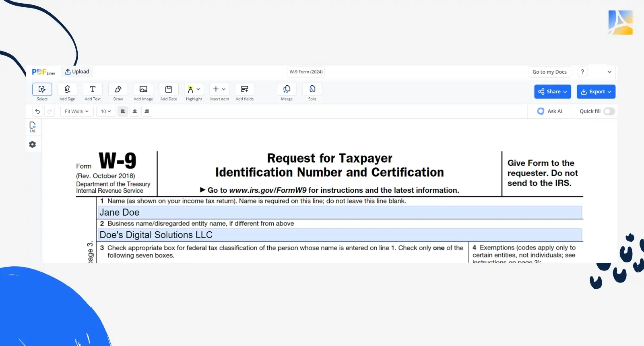The width and height of the screenshot is (644, 346).
Task: Click the W-9 Form (2024) title field
Action: [306, 72]
